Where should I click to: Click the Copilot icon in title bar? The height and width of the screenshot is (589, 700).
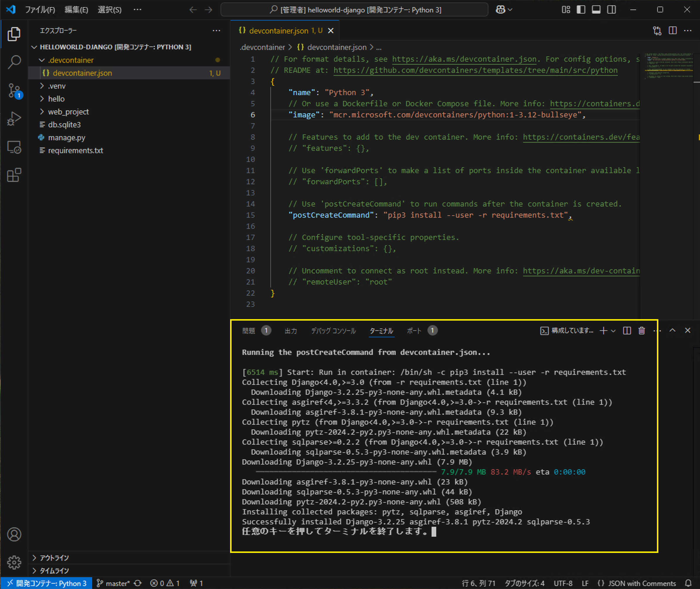tap(500, 10)
